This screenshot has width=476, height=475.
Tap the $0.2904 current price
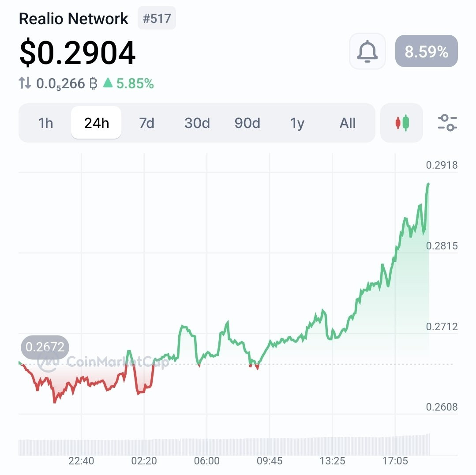click(77, 53)
